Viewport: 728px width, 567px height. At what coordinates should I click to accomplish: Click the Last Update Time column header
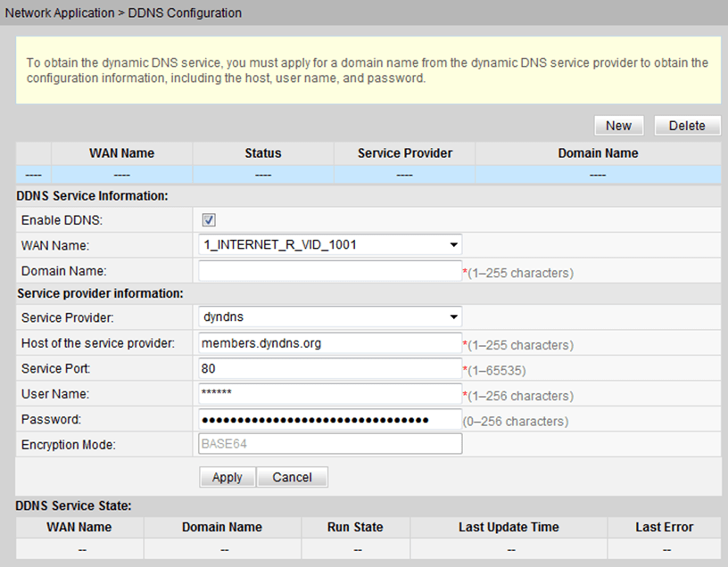click(x=509, y=527)
